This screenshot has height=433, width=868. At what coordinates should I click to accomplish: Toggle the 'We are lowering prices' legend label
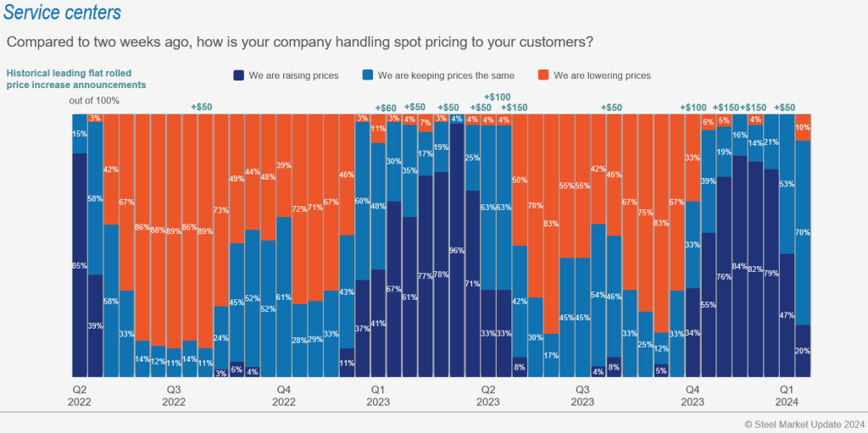pyautogui.click(x=602, y=75)
